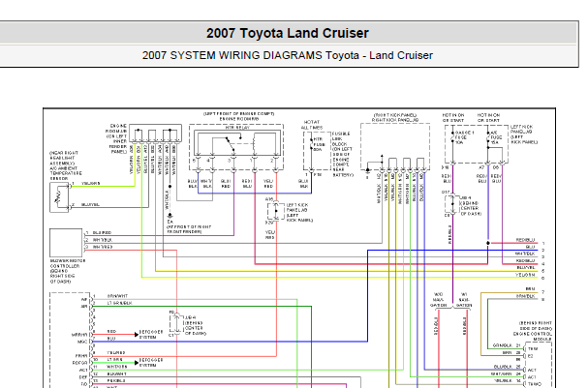Click the "W/O NAVIGATION" branch label
588x388 pixels.
438,300
